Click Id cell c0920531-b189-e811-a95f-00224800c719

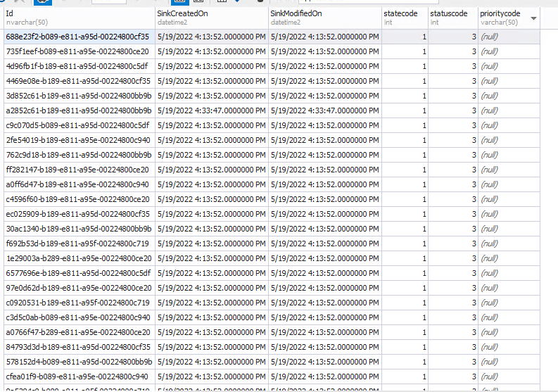(80, 303)
